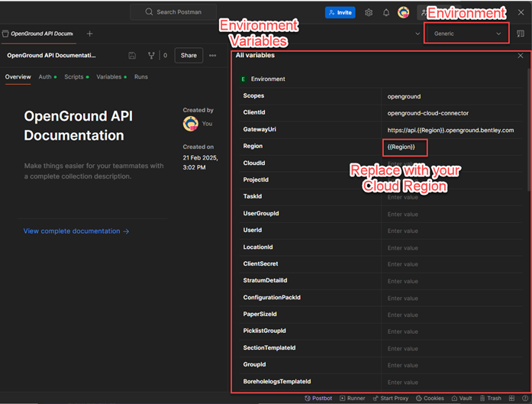Click the fork collection icon
The width and height of the screenshot is (532, 404).
click(x=151, y=55)
